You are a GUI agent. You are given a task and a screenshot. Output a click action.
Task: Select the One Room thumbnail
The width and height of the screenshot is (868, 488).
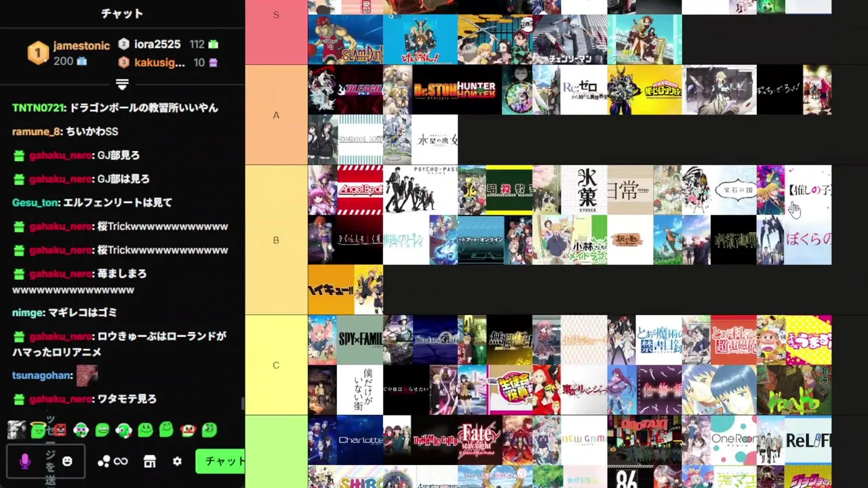[719, 441]
